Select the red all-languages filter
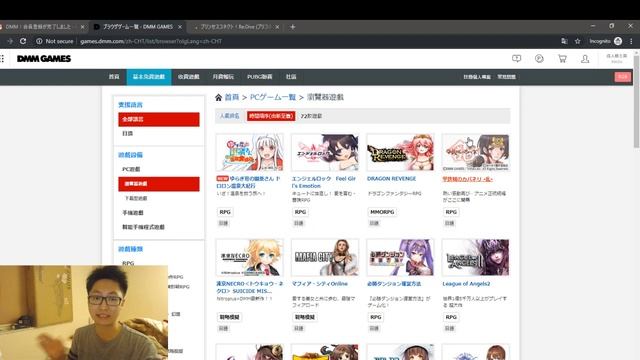Screen dimensions: 640x360 click(x=159, y=119)
